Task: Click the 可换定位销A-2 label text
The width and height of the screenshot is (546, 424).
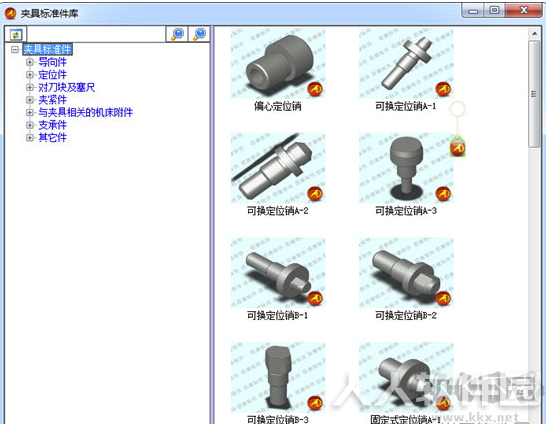Action: [x=278, y=211]
